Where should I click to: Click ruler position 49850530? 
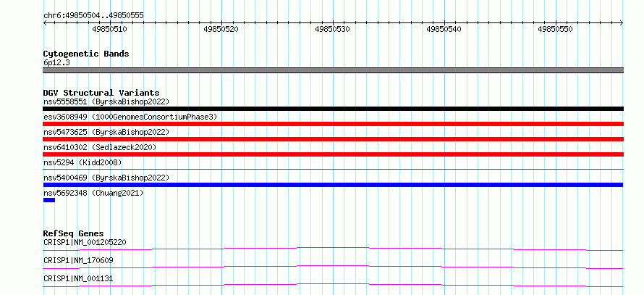pos(333,29)
